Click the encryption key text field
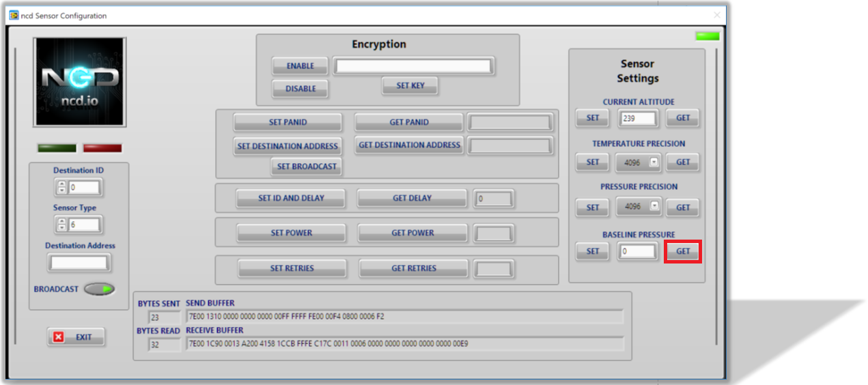Image resolution: width=868 pixels, height=385 pixels. pos(413,66)
